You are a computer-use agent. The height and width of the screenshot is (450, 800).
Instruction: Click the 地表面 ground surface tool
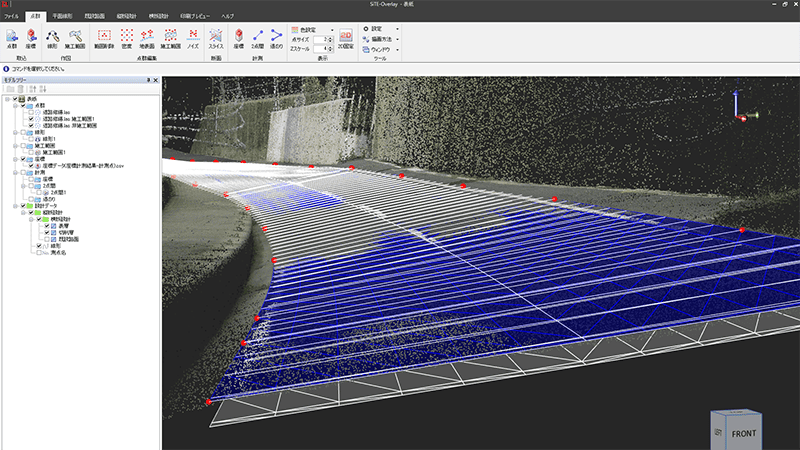click(x=147, y=39)
